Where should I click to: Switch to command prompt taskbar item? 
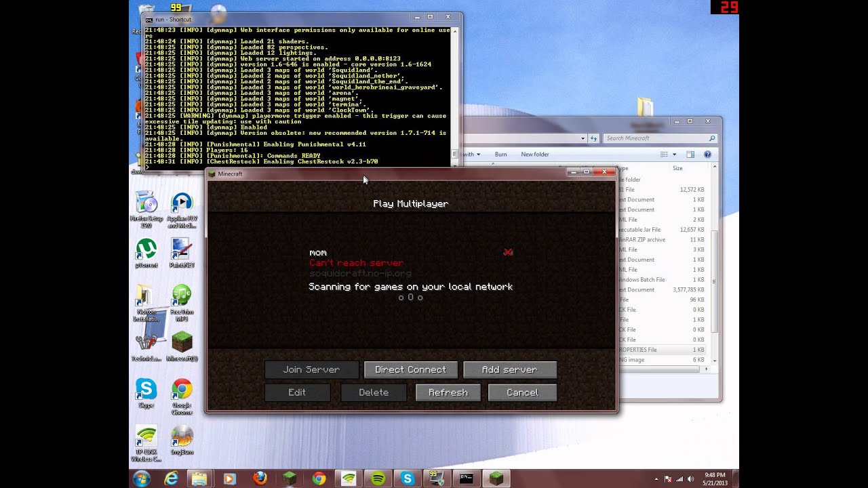(467, 479)
